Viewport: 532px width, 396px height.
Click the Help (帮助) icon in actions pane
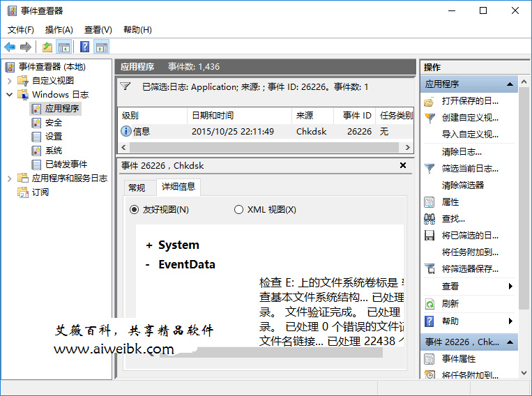430,321
